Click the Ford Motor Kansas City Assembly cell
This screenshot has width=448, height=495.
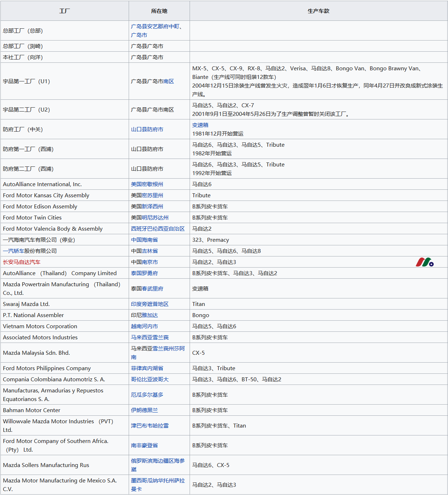pos(65,195)
